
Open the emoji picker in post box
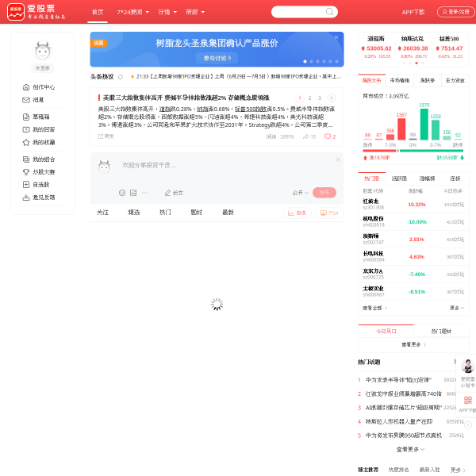(x=122, y=193)
